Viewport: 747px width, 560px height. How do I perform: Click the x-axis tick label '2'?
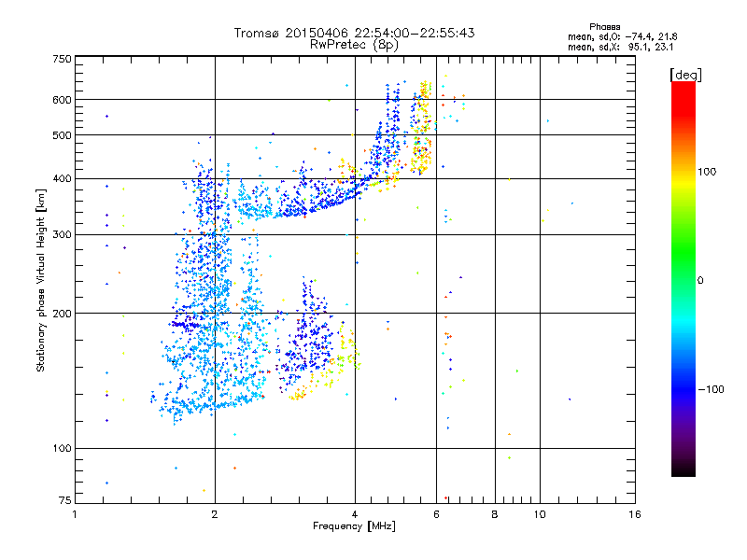click(215, 514)
